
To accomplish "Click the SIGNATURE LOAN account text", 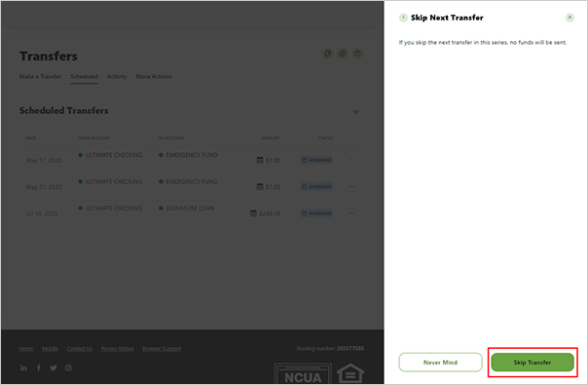I will pyautogui.click(x=190, y=208).
